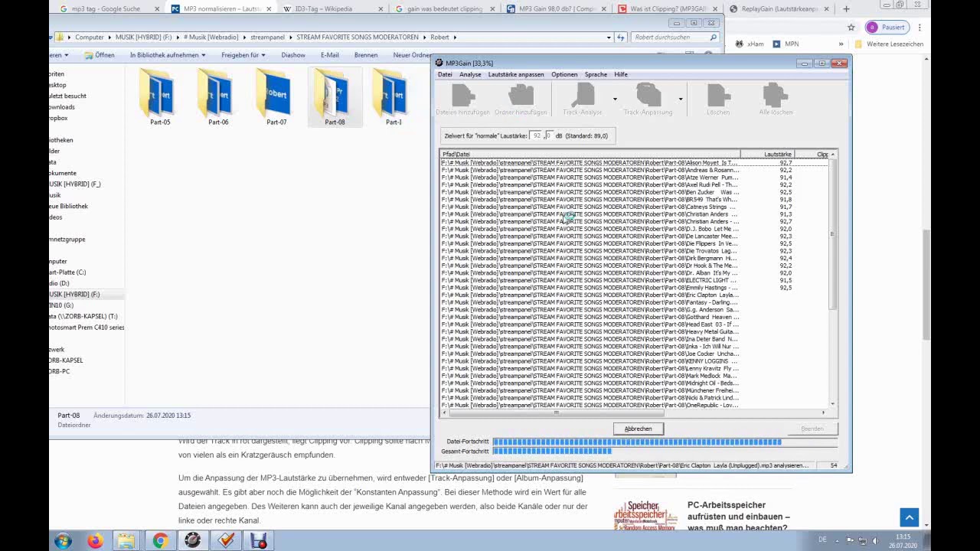Switch to the ReplayGain browser tab
Viewport: 980px width, 551px height.
pyautogui.click(x=779, y=9)
